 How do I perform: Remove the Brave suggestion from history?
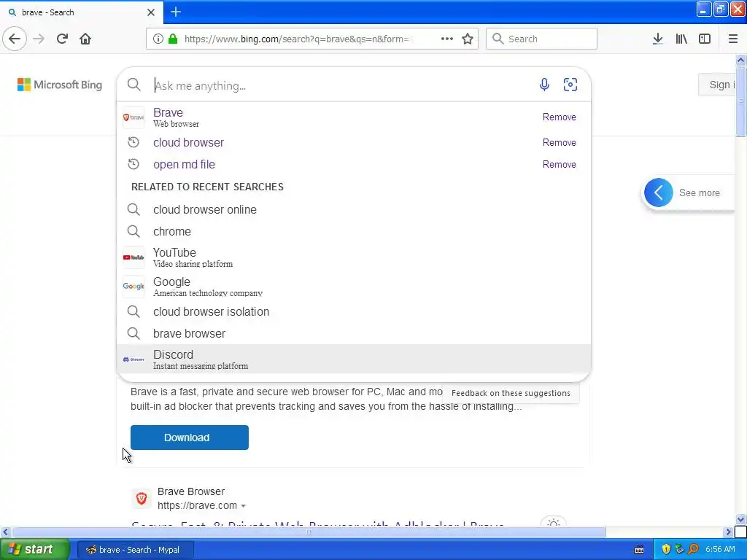(x=560, y=117)
